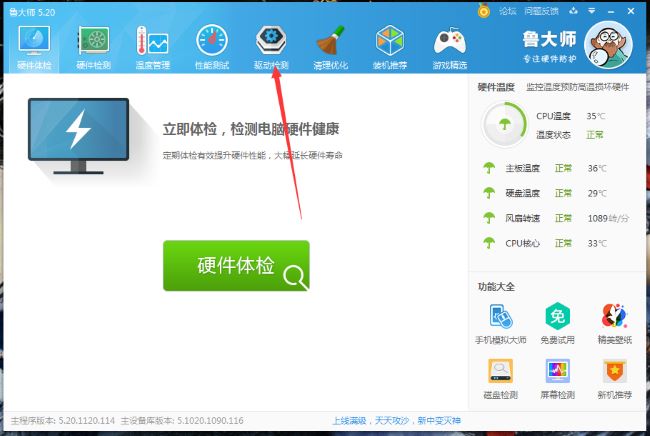Switch to the 温度管理 temperature tab
Viewport: 650px width, 436px height.
tap(153, 47)
